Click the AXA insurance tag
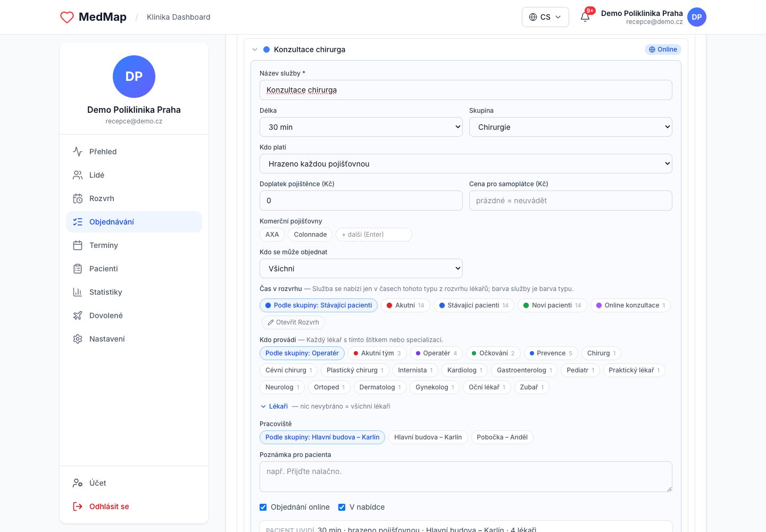This screenshot has height=532, width=766. [x=272, y=235]
